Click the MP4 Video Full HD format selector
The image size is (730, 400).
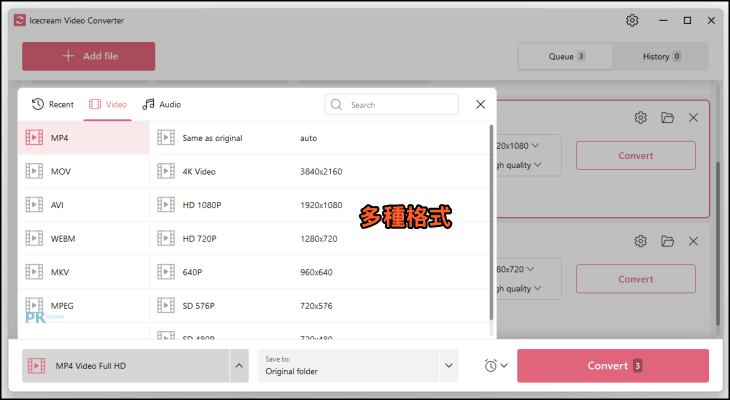[126, 366]
